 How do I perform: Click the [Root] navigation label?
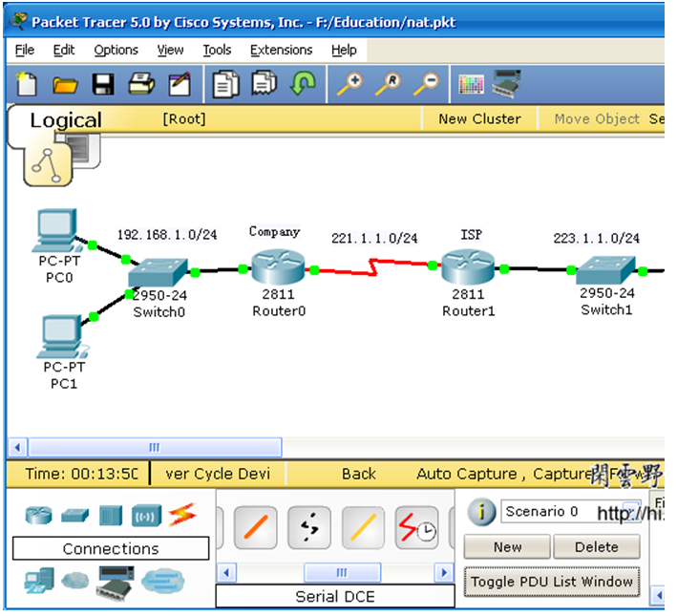pyautogui.click(x=184, y=118)
